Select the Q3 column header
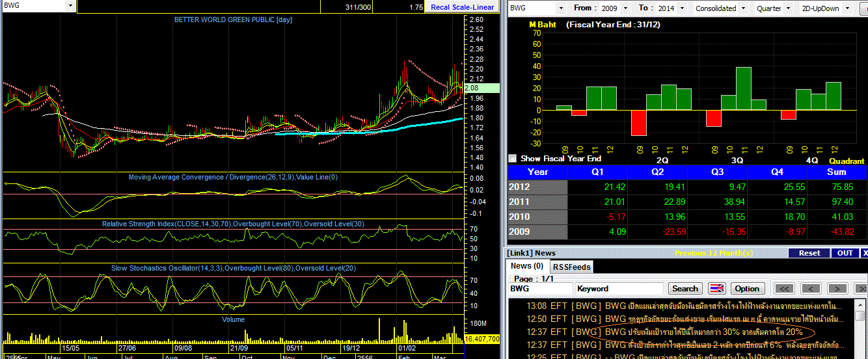Viewport: 868px width, 359px height. pos(718,172)
